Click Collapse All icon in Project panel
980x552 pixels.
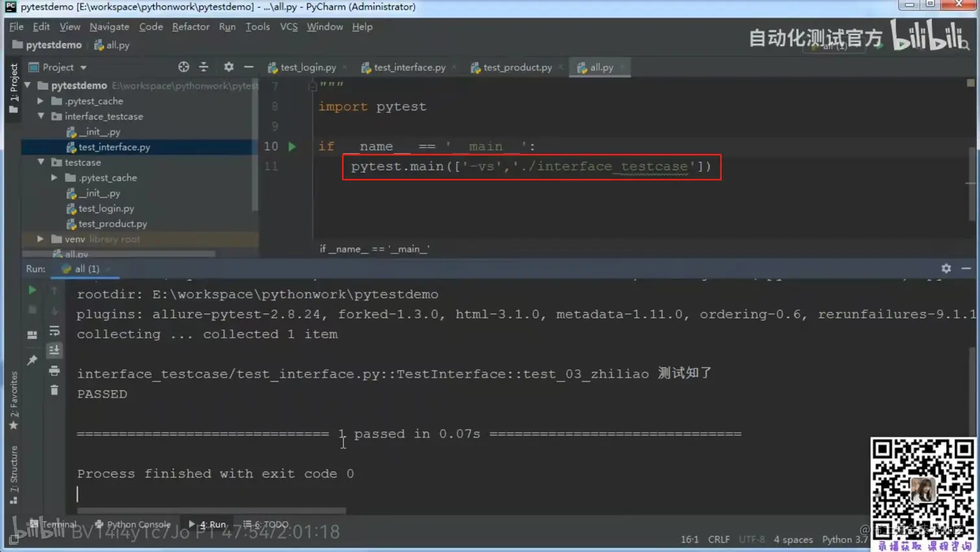click(x=204, y=67)
